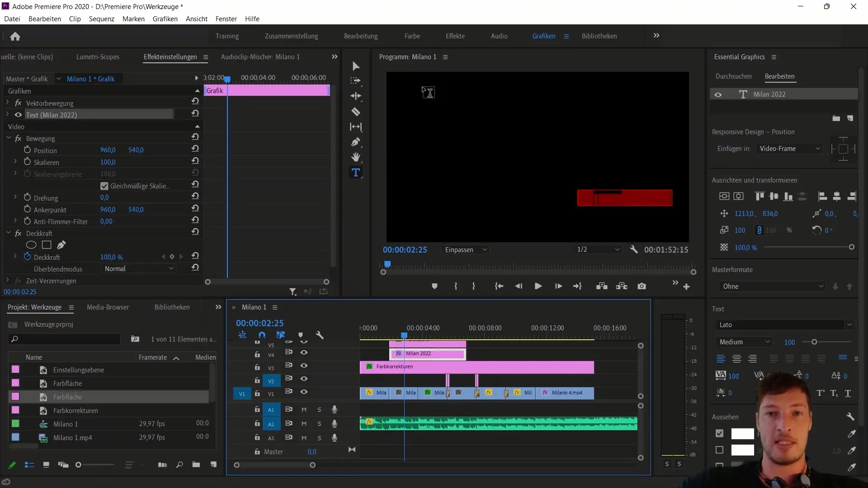868x488 pixels.
Task: Toggle visibility of V3 Farbkorrekturen track
Action: pos(304,366)
